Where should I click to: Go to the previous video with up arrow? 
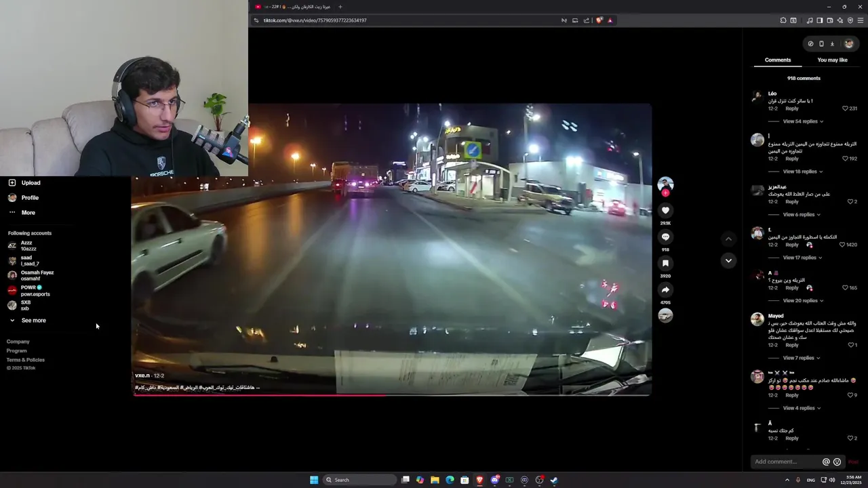pos(728,239)
